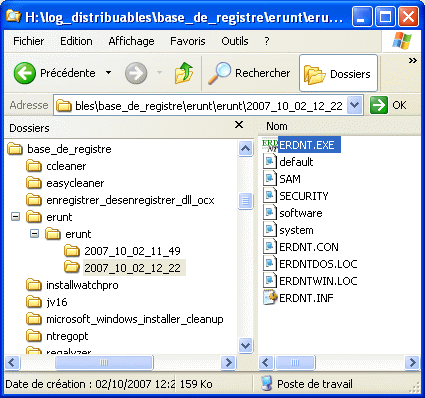Collapse the inner erunt subfolder
The image size is (425, 398).
pos(34,234)
